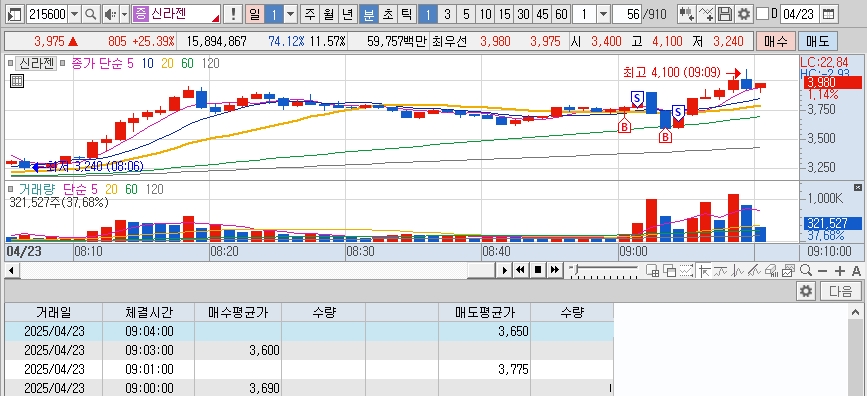Open the interval value 1 dropdown arrow

[x=603, y=14]
